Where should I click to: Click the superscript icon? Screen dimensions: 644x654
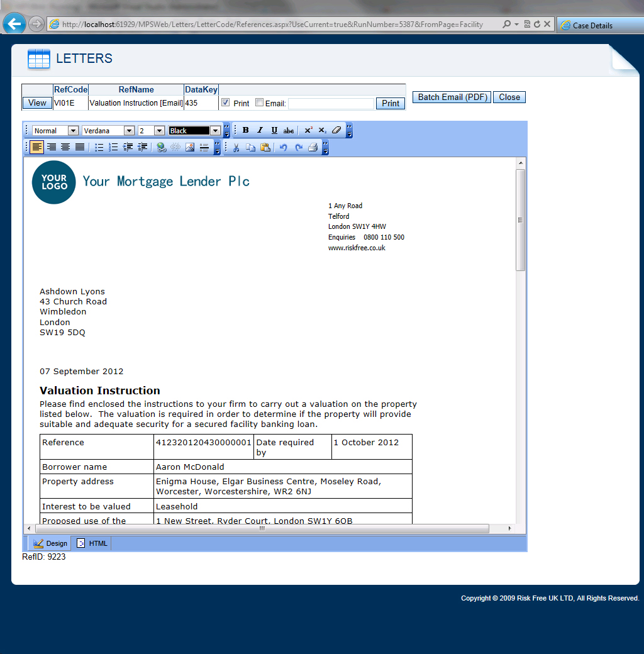click(308, 130)
